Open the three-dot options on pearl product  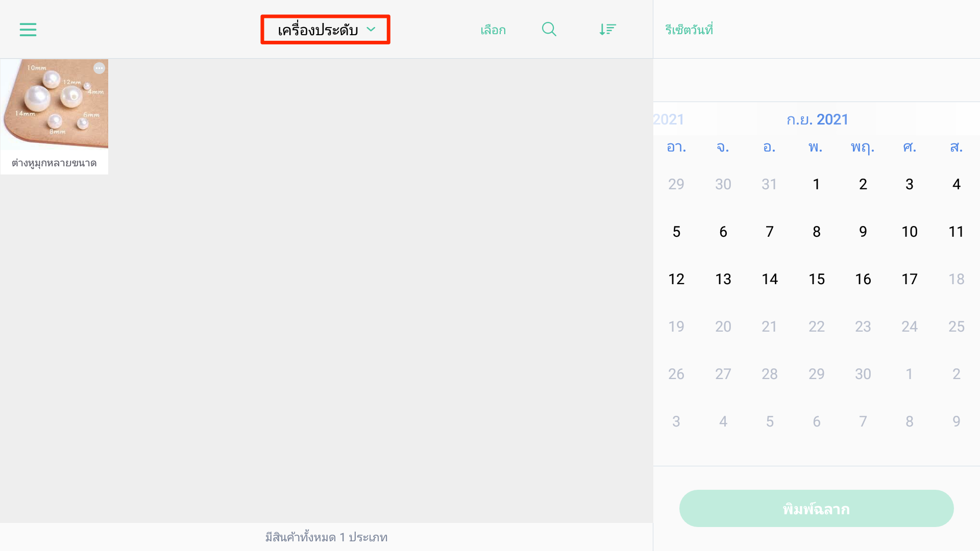tap(99, 68)
